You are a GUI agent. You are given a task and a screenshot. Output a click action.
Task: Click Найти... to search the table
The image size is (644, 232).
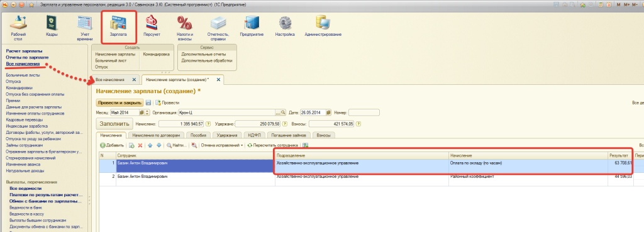[177, 145]
